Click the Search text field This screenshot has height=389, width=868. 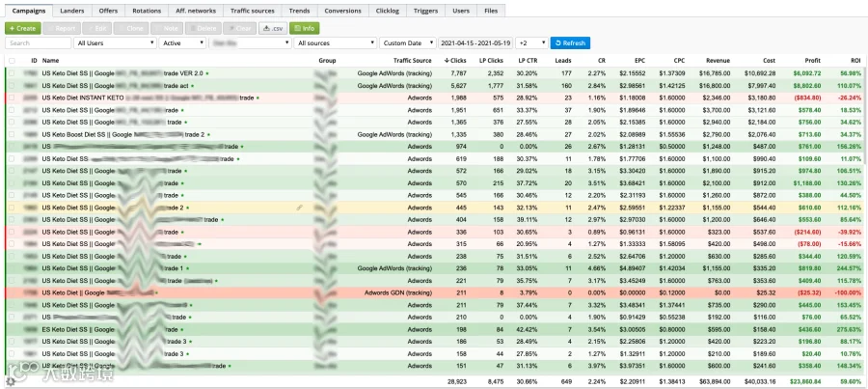(x=39, y=42)
